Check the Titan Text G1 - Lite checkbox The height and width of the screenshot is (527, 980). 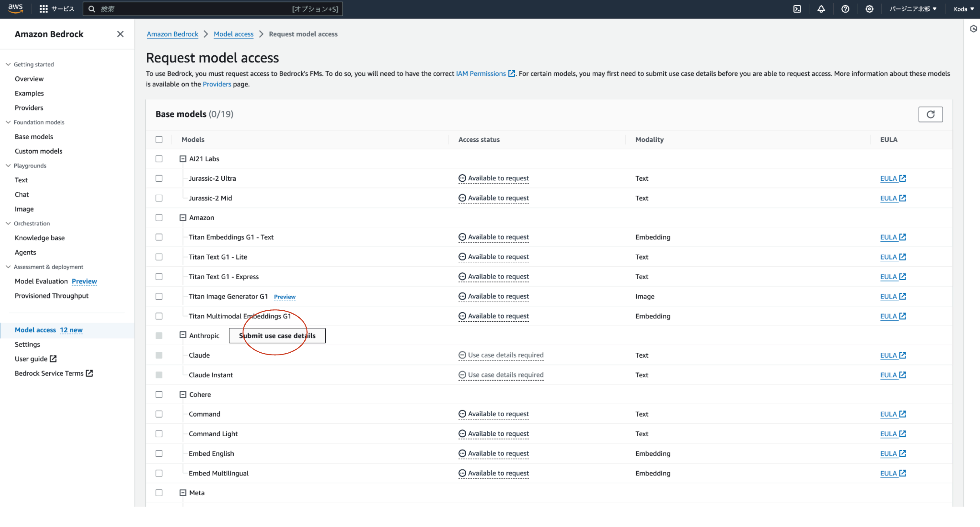tap(159, 257)
